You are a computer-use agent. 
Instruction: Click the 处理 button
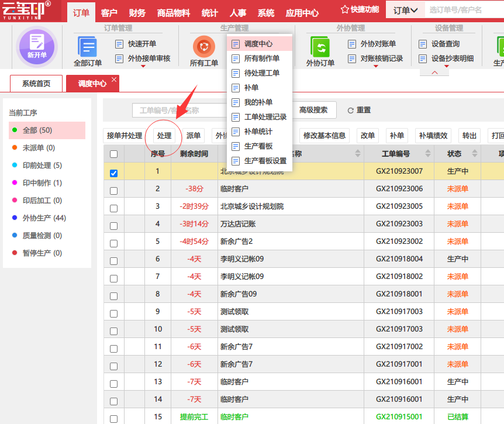164,136
